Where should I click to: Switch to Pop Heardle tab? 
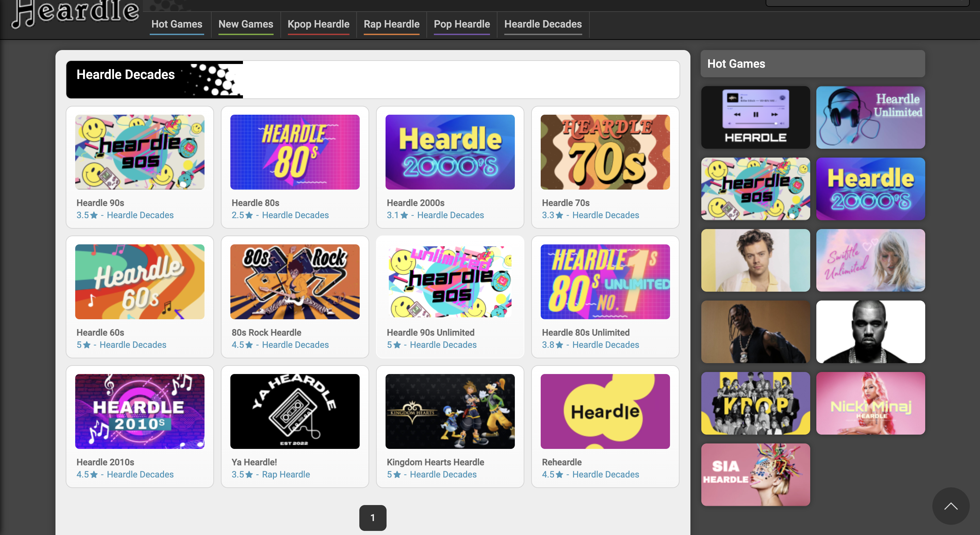point(462,25)
